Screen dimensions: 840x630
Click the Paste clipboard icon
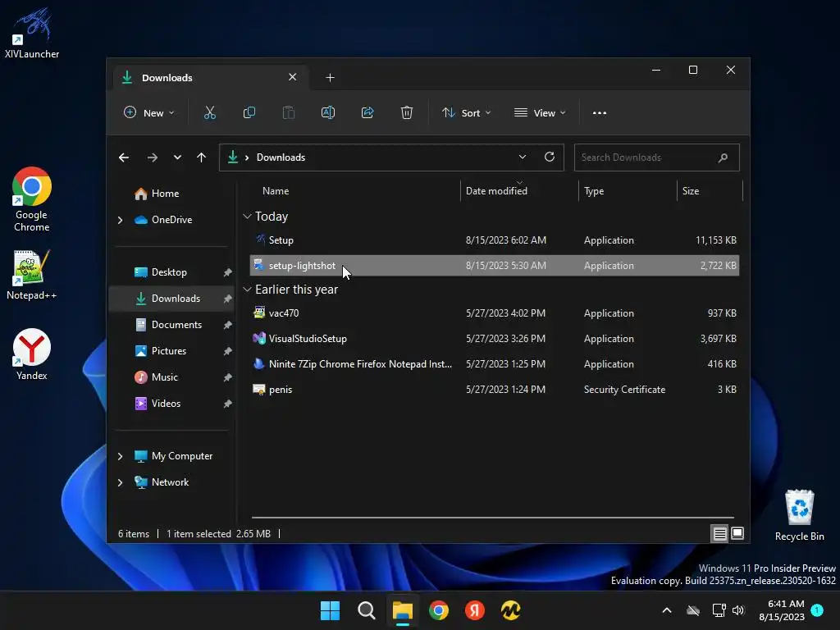(289, 113)
